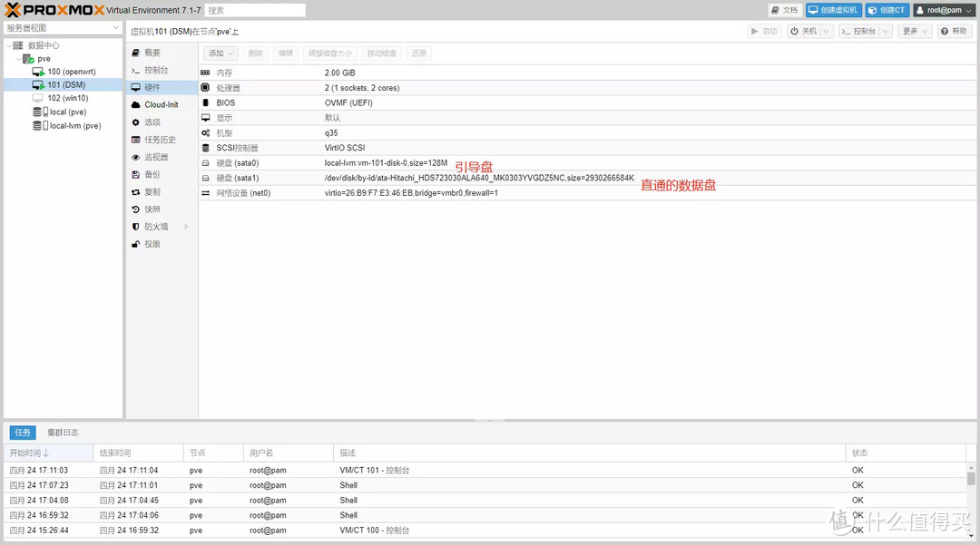The height and width of the screenshot is (545, 980).
Task: Open the 选项 options menu item
Action: (x=160, y=122)
